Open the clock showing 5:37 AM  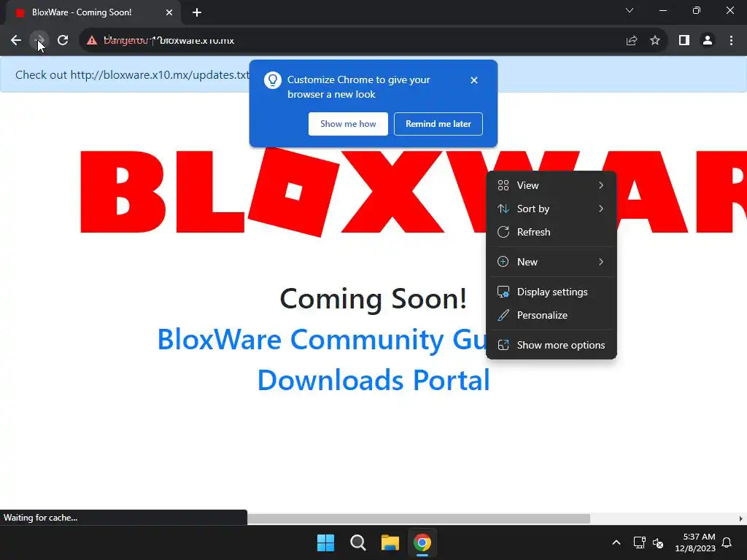(x=695, y=542)
